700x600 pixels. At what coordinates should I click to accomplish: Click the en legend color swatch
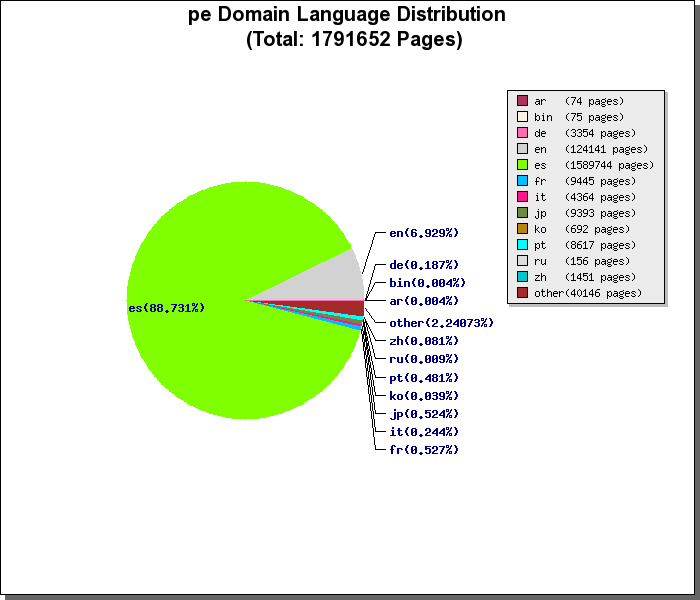tap(522, 149)
